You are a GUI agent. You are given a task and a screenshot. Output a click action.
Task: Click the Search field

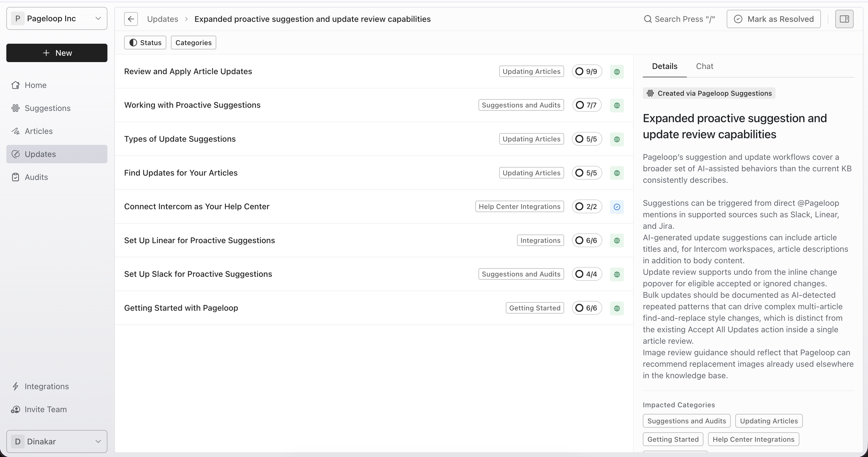[x=679, y=19]
